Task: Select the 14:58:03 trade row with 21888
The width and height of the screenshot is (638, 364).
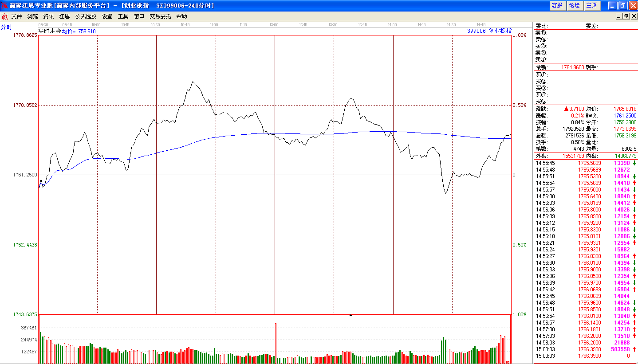Action: point(586,343)
